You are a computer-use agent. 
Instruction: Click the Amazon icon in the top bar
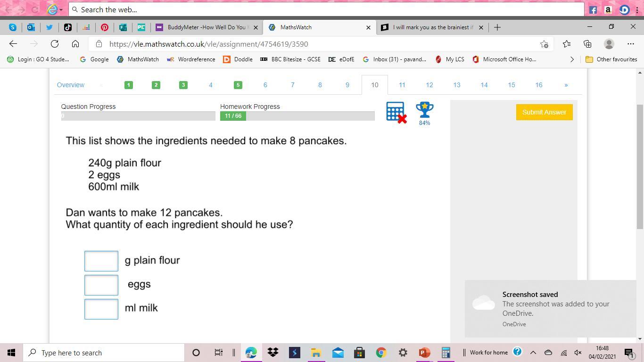point(608,9)
